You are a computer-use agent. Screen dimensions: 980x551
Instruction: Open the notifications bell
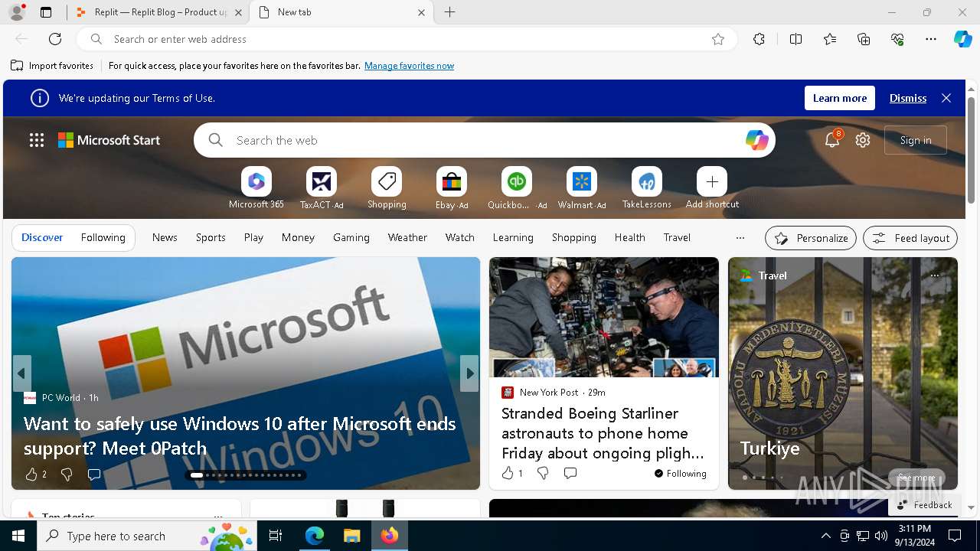pos(832,139)
